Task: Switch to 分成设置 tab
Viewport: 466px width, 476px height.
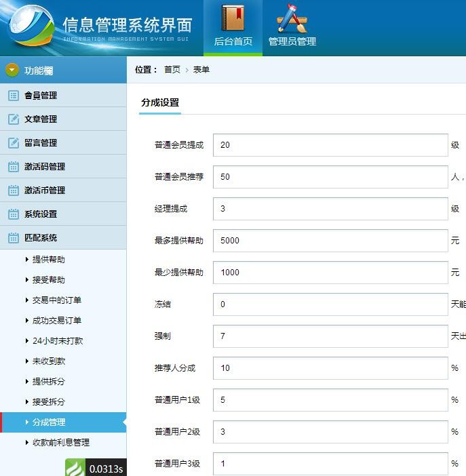Action: click(160, 102)
